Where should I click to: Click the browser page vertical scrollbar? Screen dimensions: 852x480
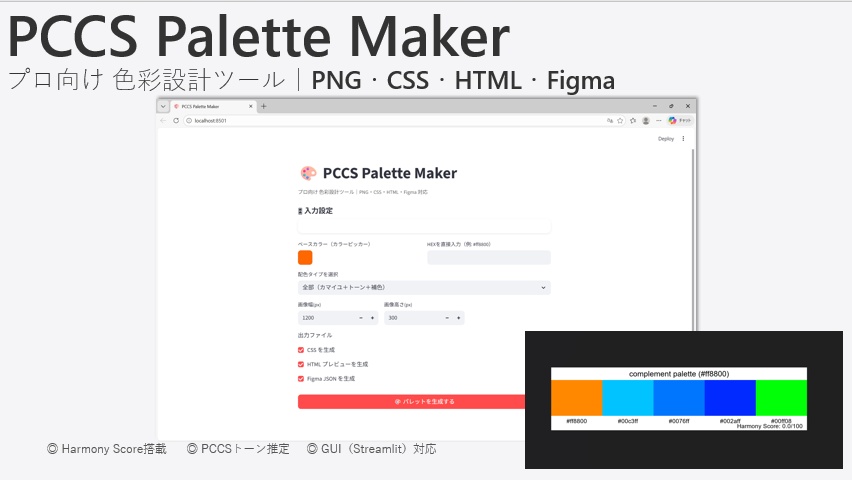(x=693, y=239)
